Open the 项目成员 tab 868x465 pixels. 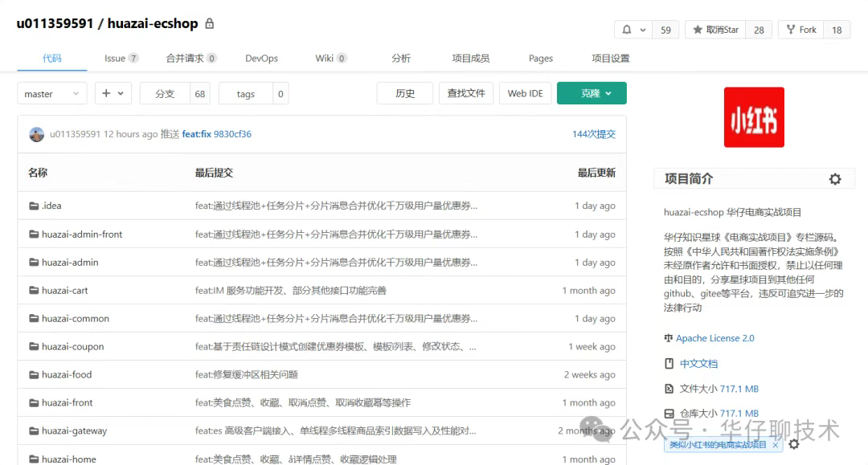[470, 58]
